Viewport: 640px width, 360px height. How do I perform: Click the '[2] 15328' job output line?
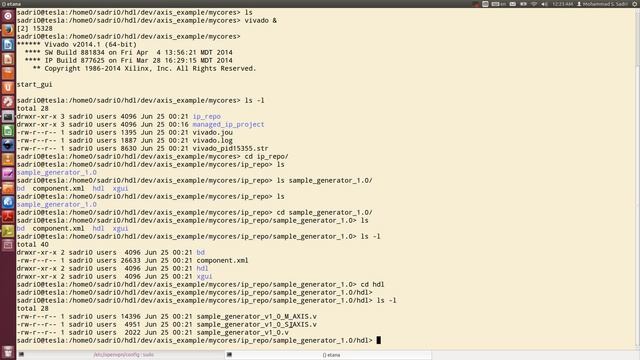pyautogui.click(x=34, y=29)
